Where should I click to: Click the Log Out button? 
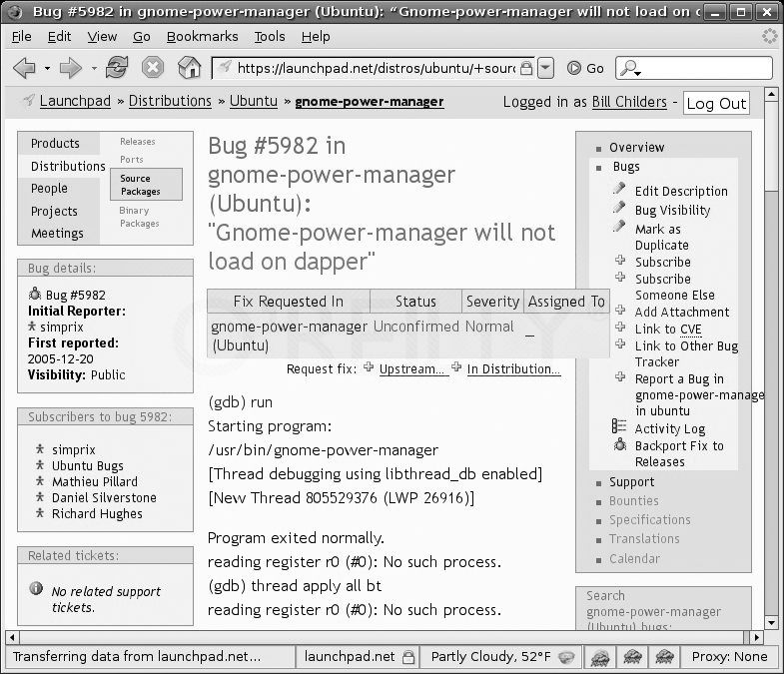(715, 103)
